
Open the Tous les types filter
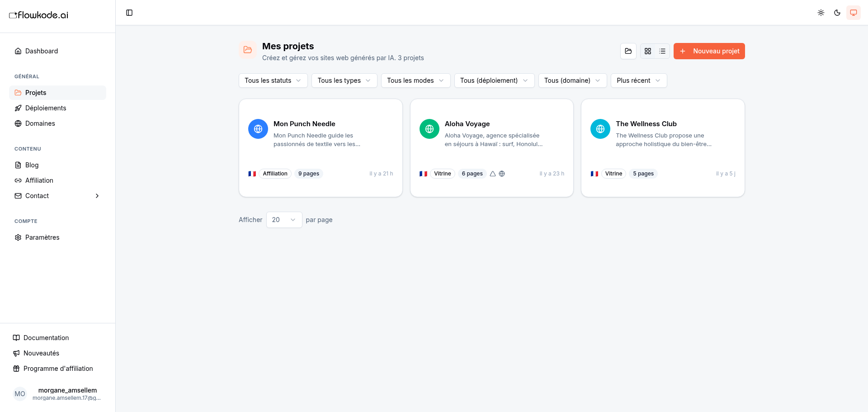point(344,81)
